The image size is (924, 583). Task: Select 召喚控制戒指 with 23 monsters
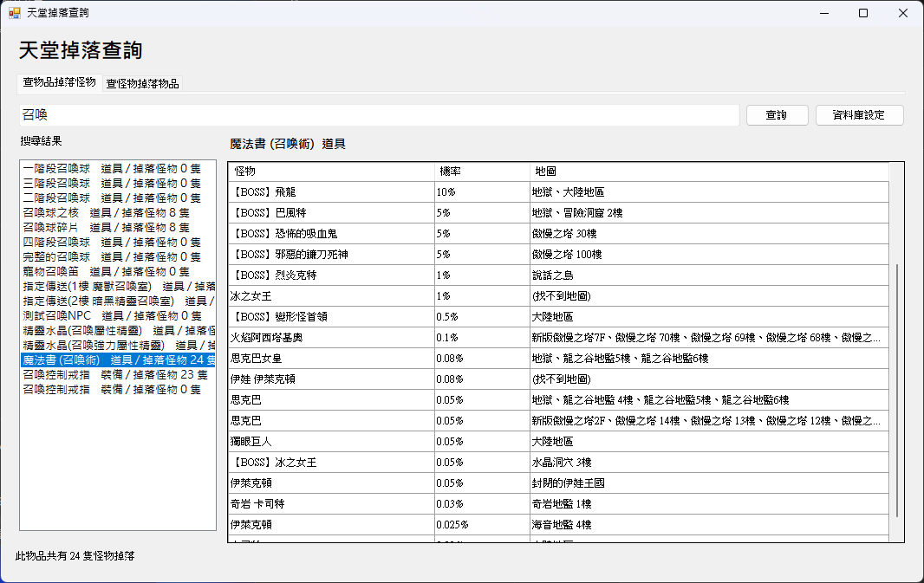118,374
